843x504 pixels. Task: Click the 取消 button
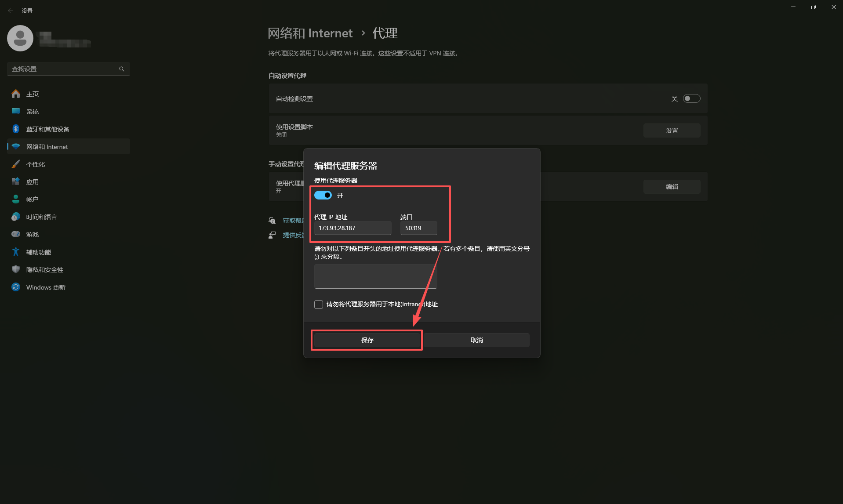476,340
